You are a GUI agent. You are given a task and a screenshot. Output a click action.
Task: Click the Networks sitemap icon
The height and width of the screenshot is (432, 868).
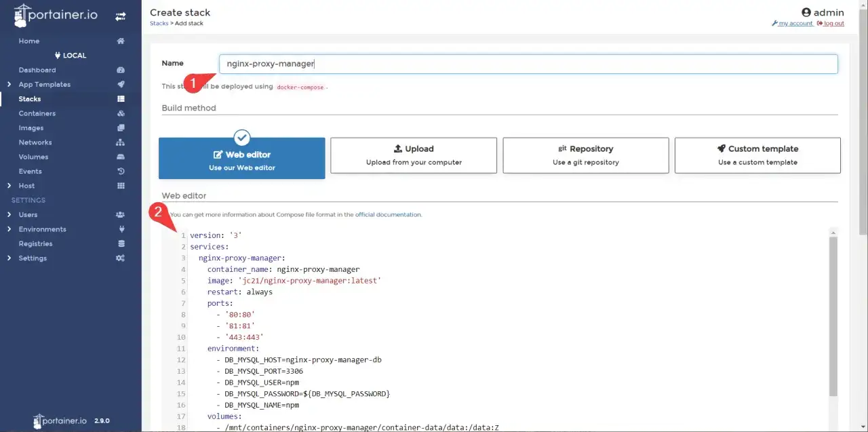(121, 142)
